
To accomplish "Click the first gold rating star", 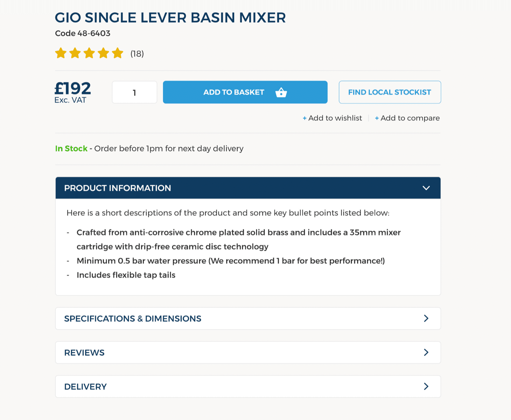I will pos(61,53).
